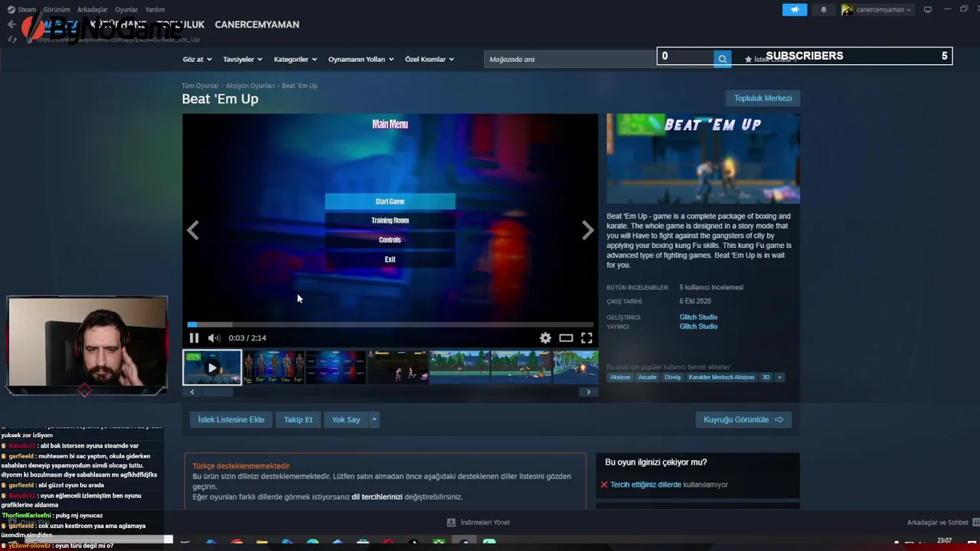Click İstek Listesine Ekle
The image size is (980, 551).
231,419
